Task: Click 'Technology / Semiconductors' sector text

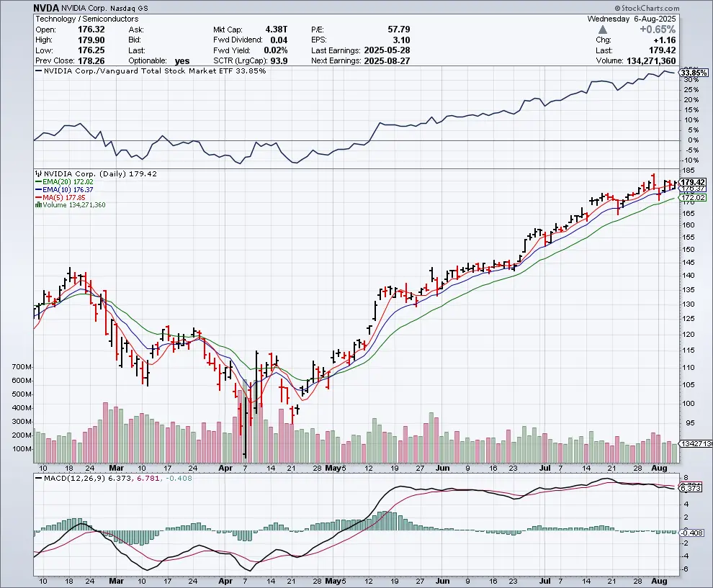Action: pyautogui.click(x=87, y=19)
